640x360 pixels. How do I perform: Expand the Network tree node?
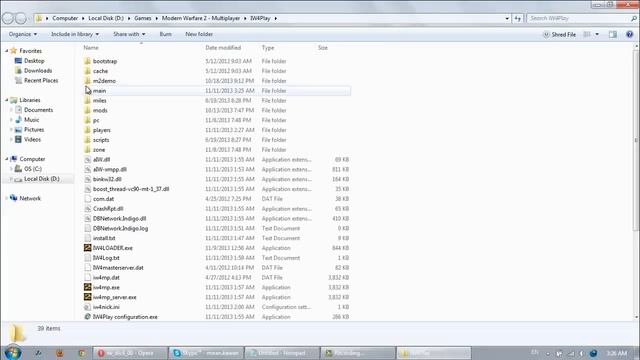tap(7, 198)
